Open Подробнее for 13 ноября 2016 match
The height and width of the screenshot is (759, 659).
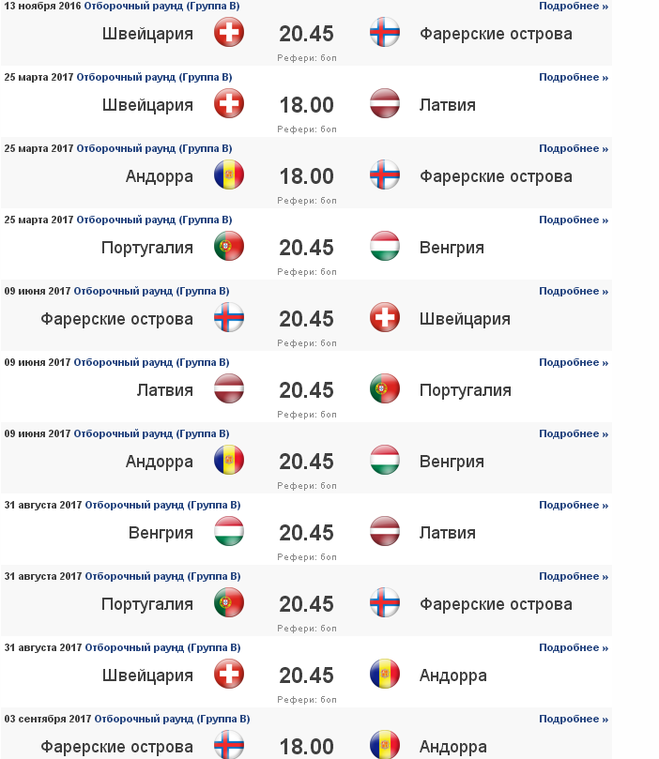573,6
